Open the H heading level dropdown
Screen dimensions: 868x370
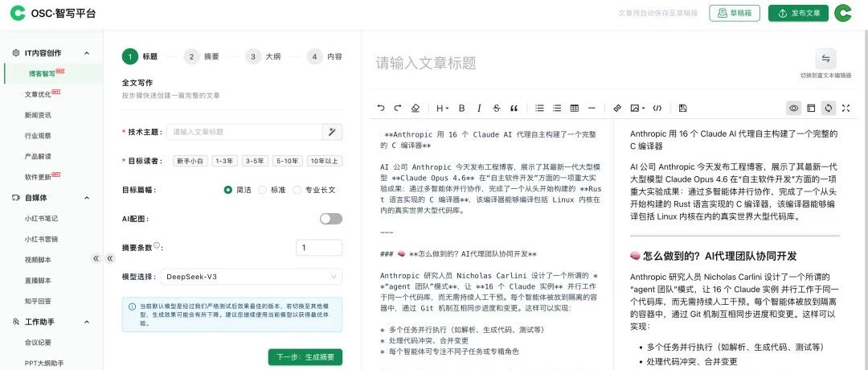pyautogui.click(x=442, y=108)
